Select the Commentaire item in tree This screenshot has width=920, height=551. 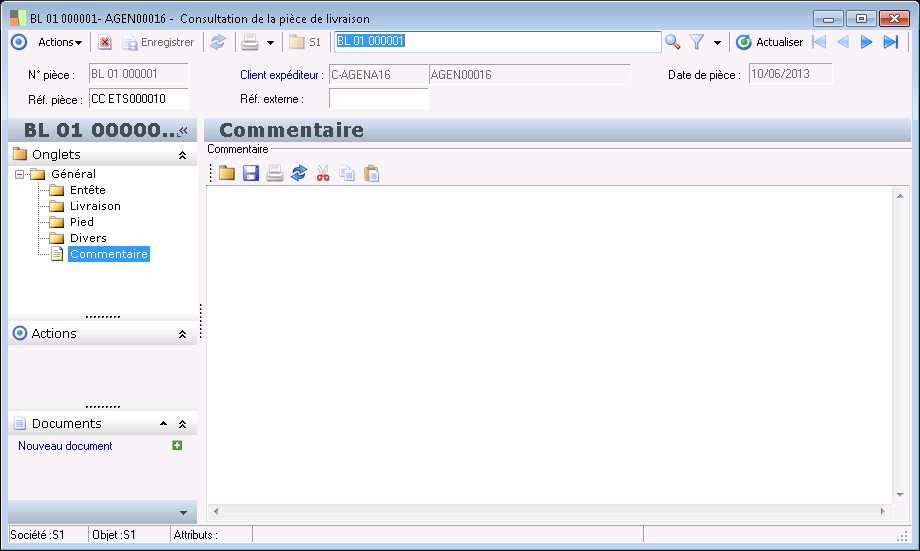(x=109, y=254)
